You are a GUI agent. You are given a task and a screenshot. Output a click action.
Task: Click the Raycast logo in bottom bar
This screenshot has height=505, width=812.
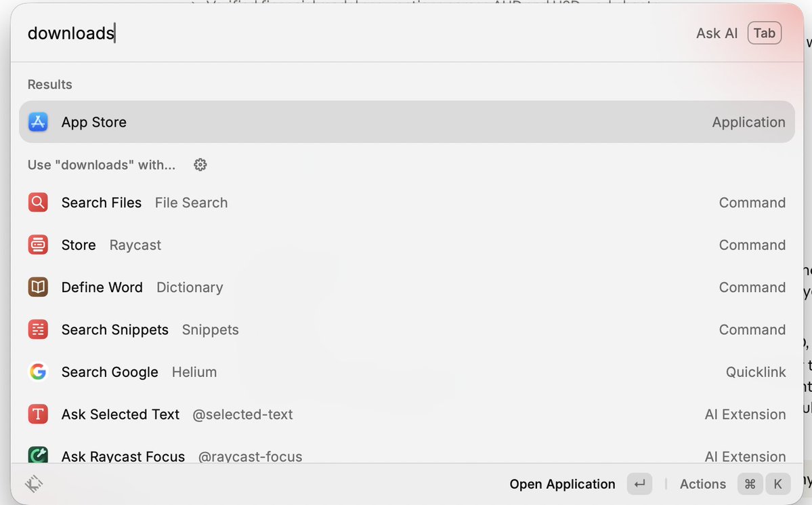coord(34,484)
